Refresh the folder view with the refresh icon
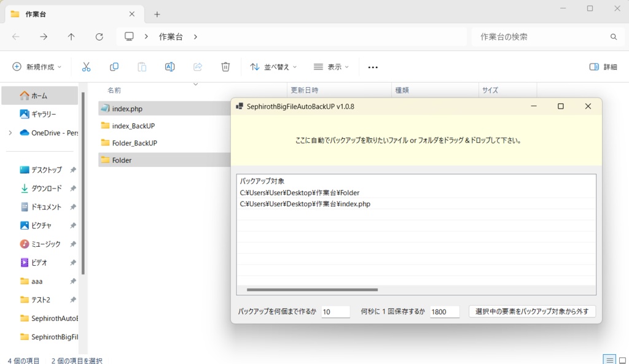Screen dimensions: 629x364 tap(99, 37)
